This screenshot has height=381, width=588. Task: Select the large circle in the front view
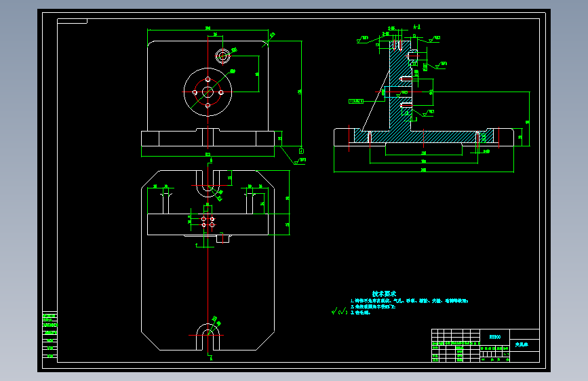click(208, 92)
